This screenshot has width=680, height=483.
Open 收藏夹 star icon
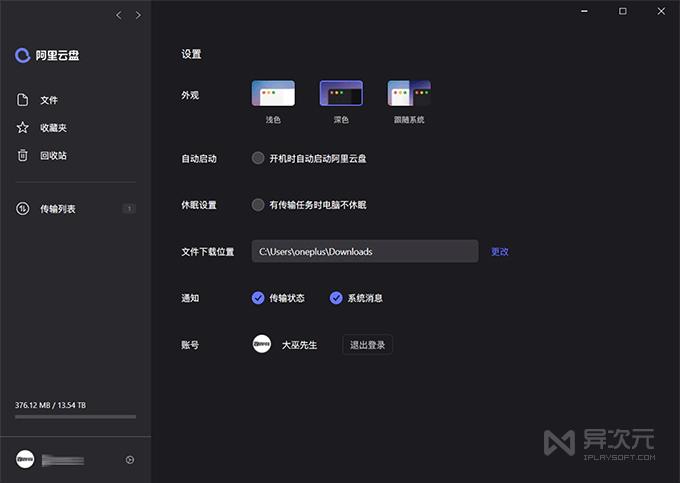point(23,127)
